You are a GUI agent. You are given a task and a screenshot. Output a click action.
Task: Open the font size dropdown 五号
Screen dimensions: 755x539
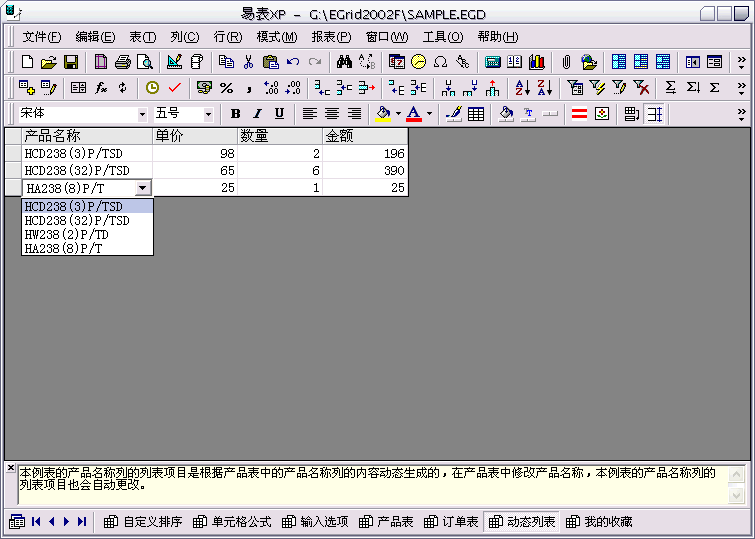(208, 115)
